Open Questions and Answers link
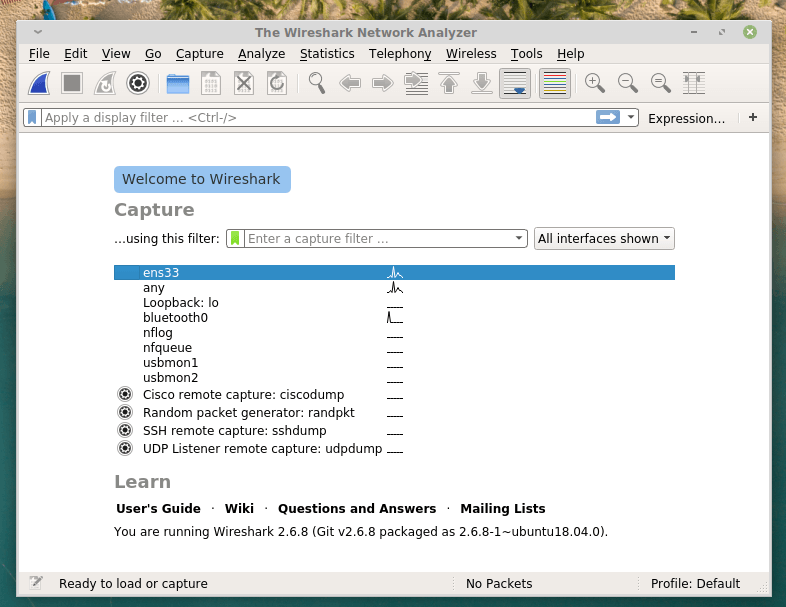786x607 pixels. point(357,509)
